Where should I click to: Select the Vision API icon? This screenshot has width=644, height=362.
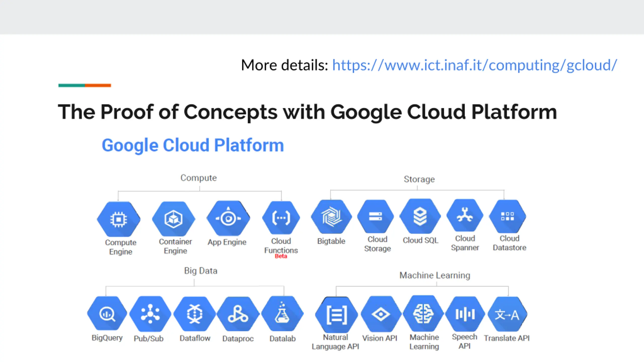381,314
